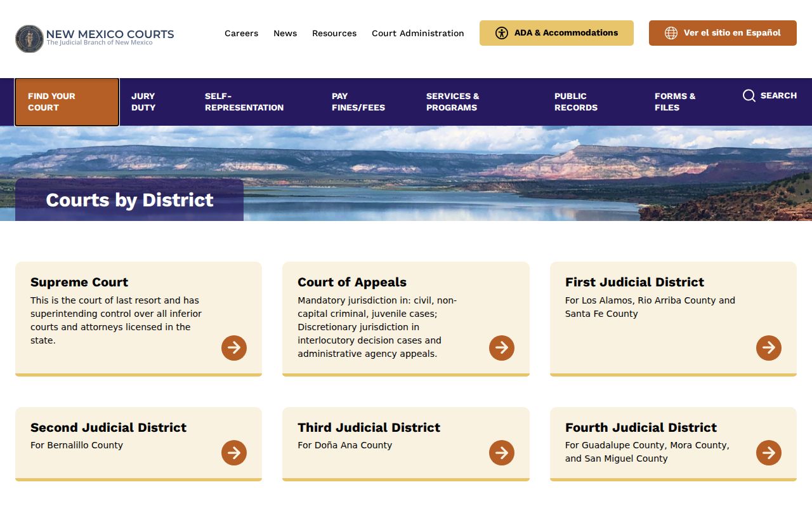
Task: Open the Forms & Files menu
Action: [x=675, y=102]
